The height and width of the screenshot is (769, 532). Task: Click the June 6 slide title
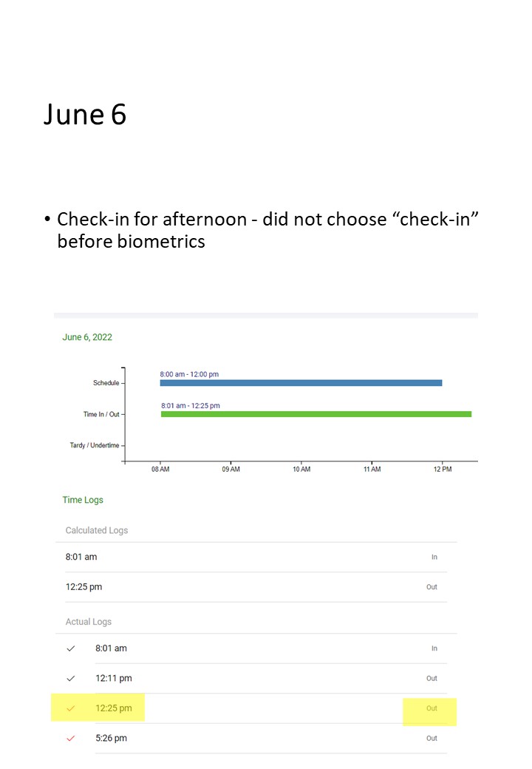point(85,115)
